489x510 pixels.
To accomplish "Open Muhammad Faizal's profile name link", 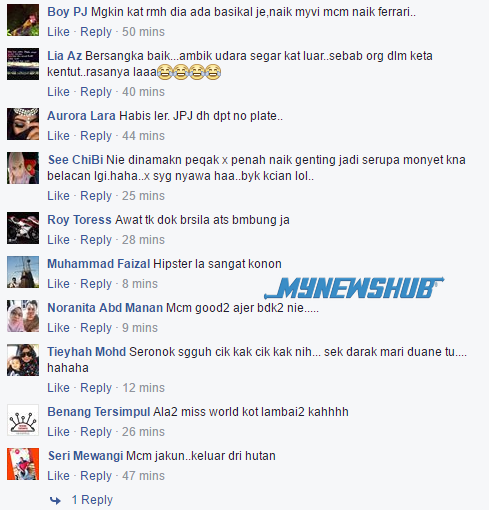I will (99, 264).
